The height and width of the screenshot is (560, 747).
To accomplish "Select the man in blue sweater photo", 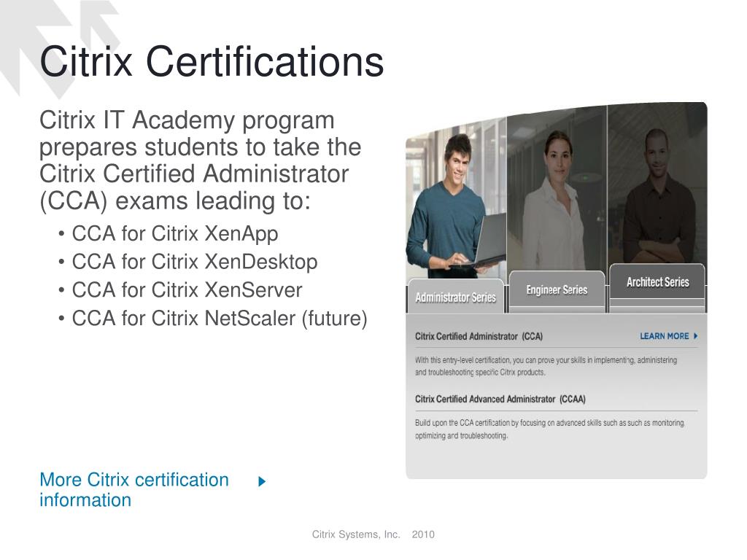I will (456, 205).
